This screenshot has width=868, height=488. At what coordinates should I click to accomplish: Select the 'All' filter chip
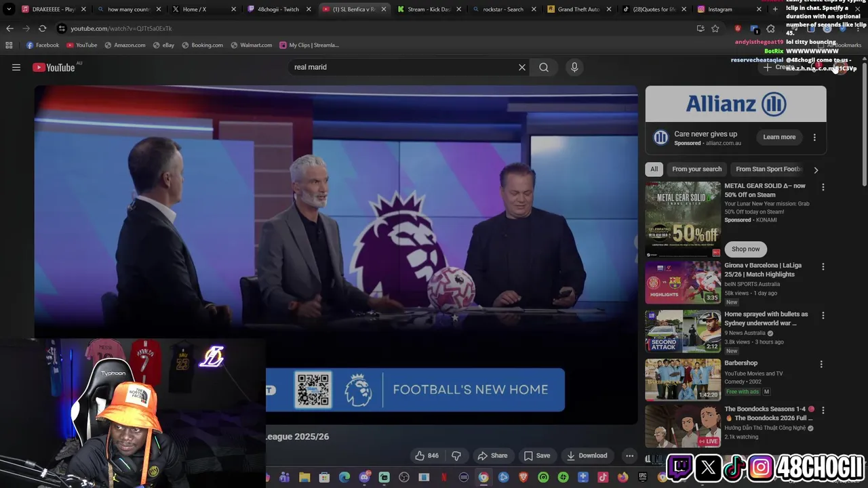coord(654,169)
